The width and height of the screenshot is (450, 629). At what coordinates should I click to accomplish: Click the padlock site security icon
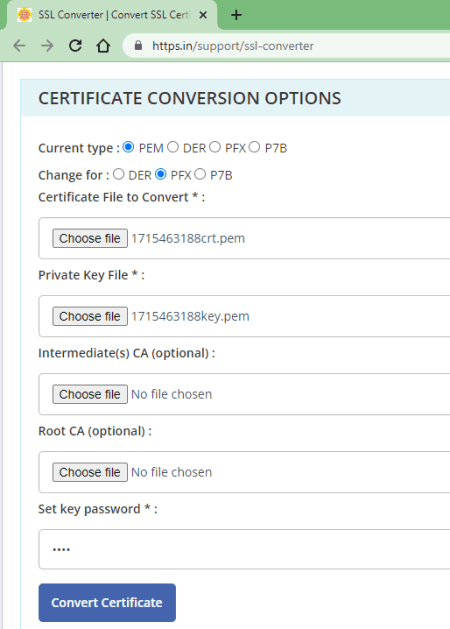pyautogui.click(x=138, y=46)
